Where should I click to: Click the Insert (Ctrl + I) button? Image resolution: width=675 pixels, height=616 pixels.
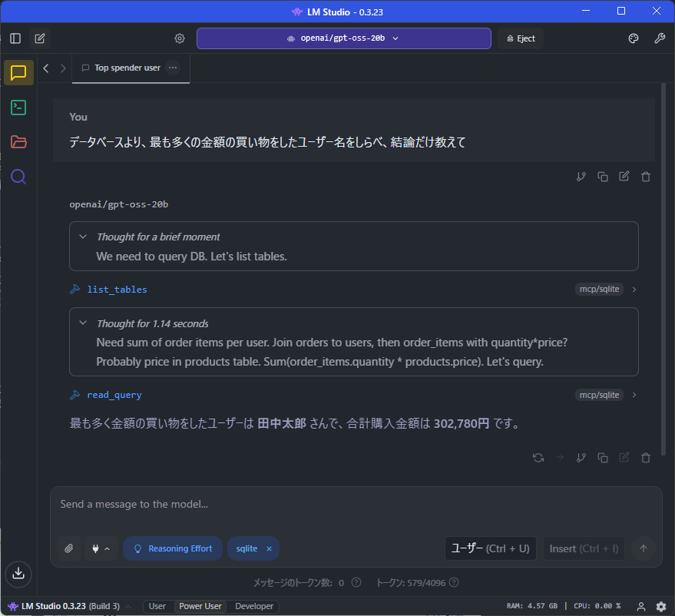tap(584, 548)
